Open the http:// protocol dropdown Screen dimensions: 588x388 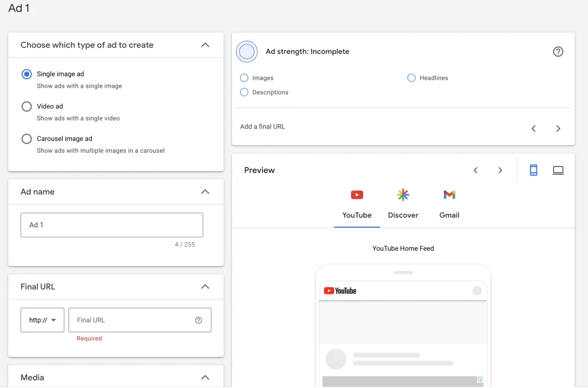click(x=42, y=320)
